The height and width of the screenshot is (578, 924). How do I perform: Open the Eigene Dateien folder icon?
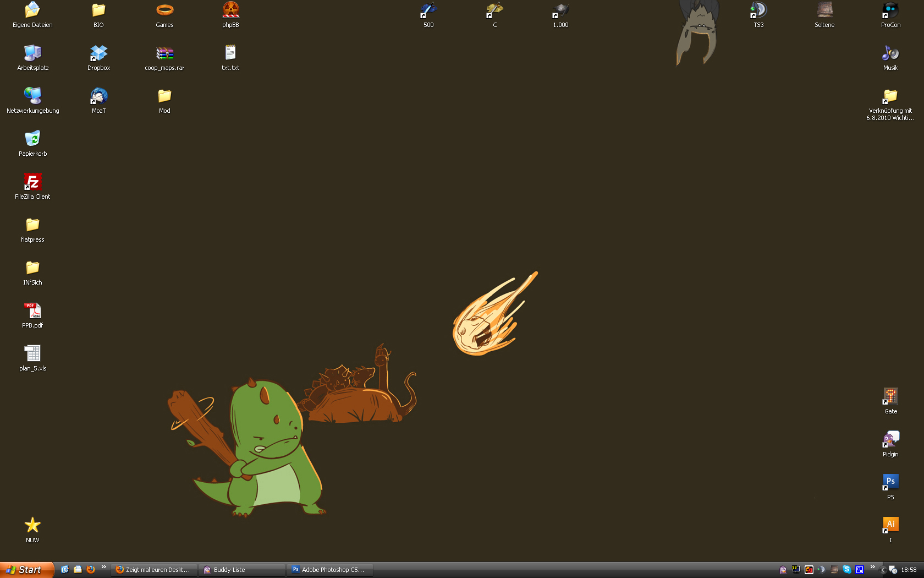click(x=32, y=10)
